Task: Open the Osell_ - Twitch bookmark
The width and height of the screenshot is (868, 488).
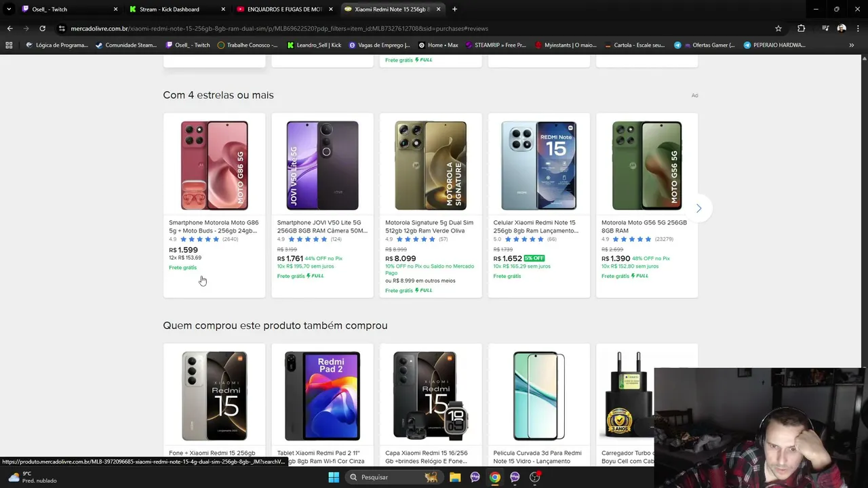Action: tap(188, 45)
